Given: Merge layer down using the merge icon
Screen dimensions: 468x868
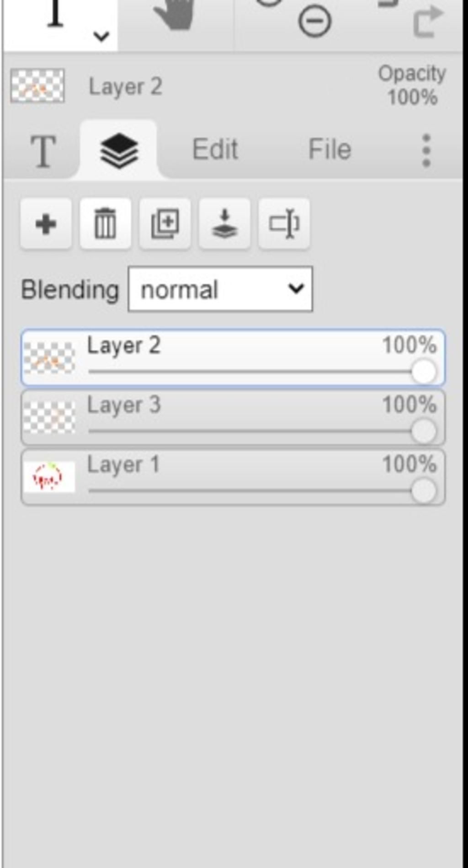Looking at the screenshot, I should coord(224,224).
